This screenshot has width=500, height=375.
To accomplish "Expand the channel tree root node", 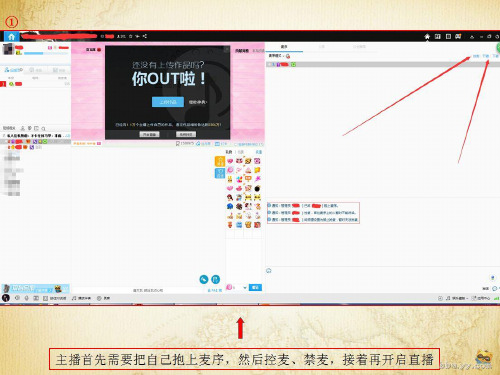I will pos(4,136).
